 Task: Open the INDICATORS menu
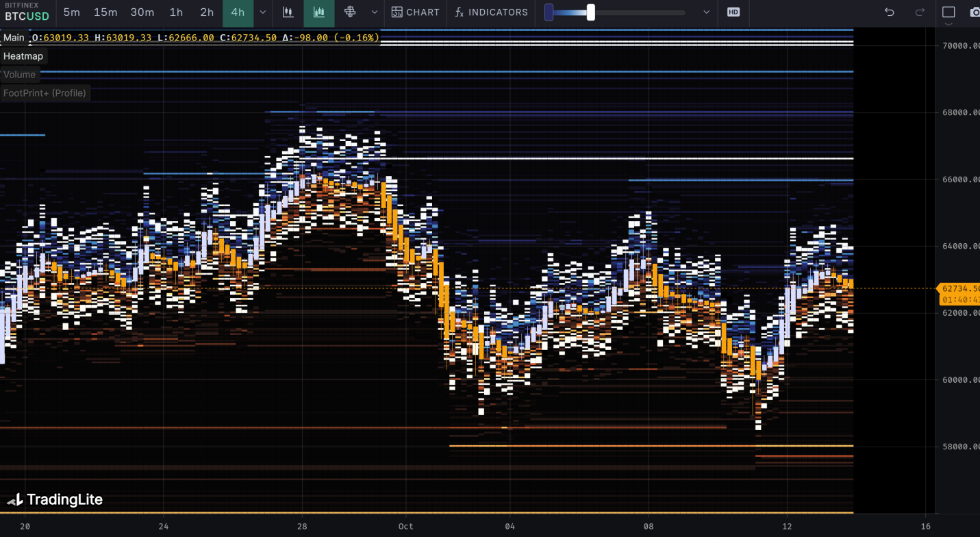[x=492, y=12]
